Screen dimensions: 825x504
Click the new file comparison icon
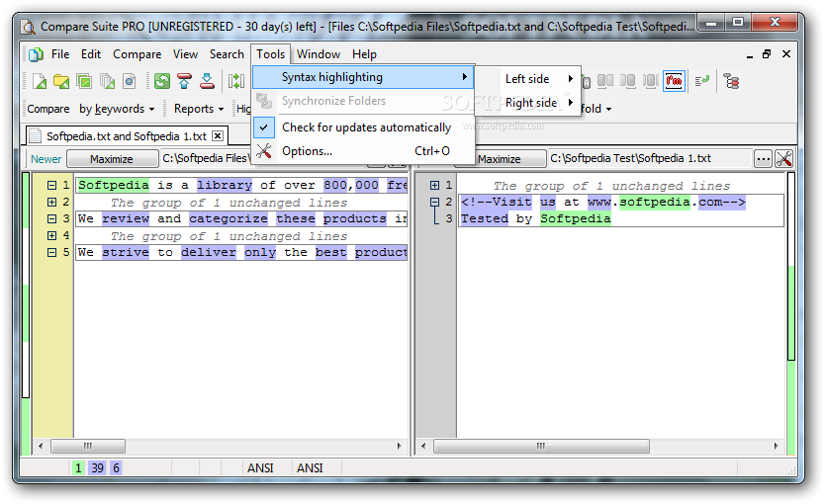[40, 81]
